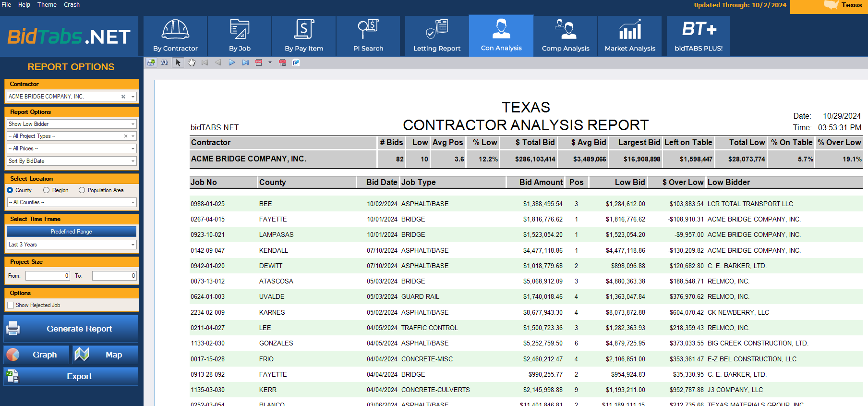
Task: Open the Comp Analysis tab
Action: click(566, 36)
